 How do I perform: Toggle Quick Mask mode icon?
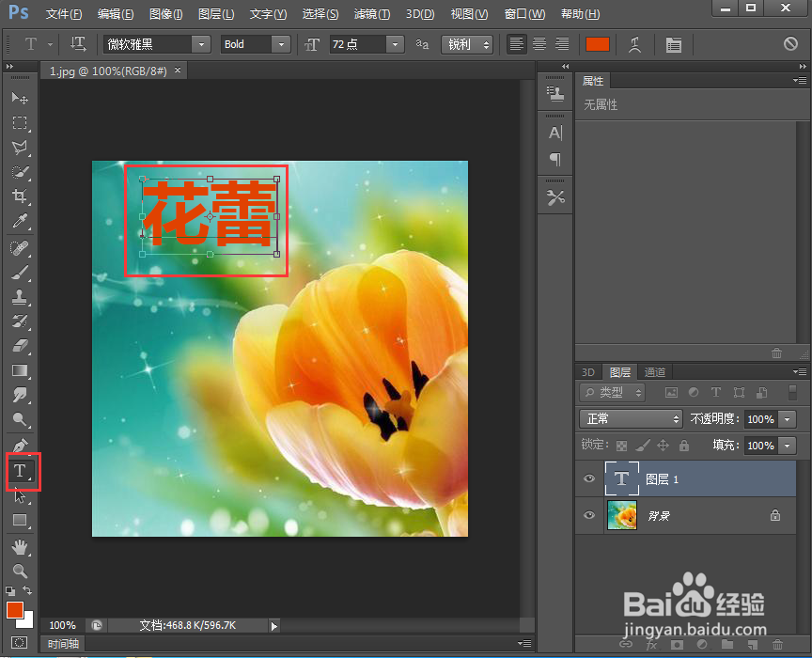click(x=19, y=643)
